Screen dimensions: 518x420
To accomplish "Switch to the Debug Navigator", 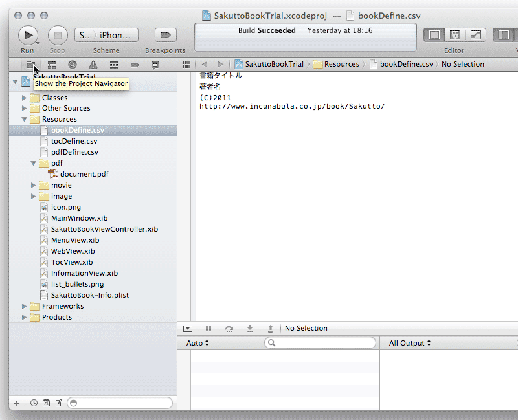I will coord(114,65).
